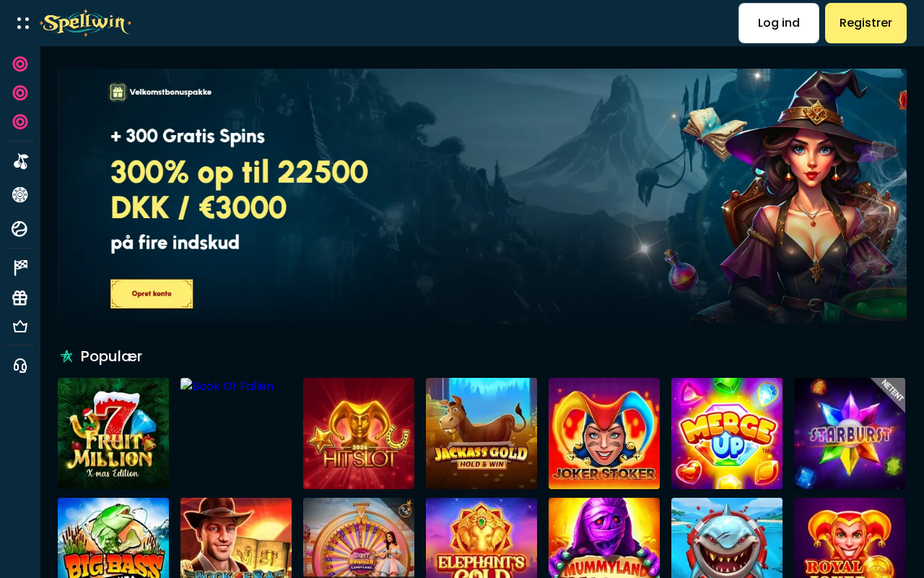924x578 pixels.
Task: Open the sports ball sidebar icon
Action: 20,229
